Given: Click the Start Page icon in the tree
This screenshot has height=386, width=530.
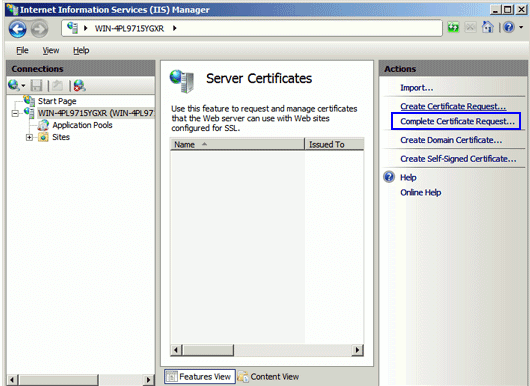Looking at the screenshot, I should click(29, 100).
